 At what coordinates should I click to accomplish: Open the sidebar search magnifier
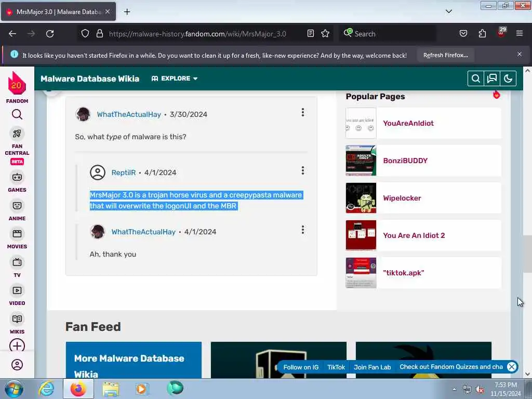pyautogui.click(x=17, y=115)
